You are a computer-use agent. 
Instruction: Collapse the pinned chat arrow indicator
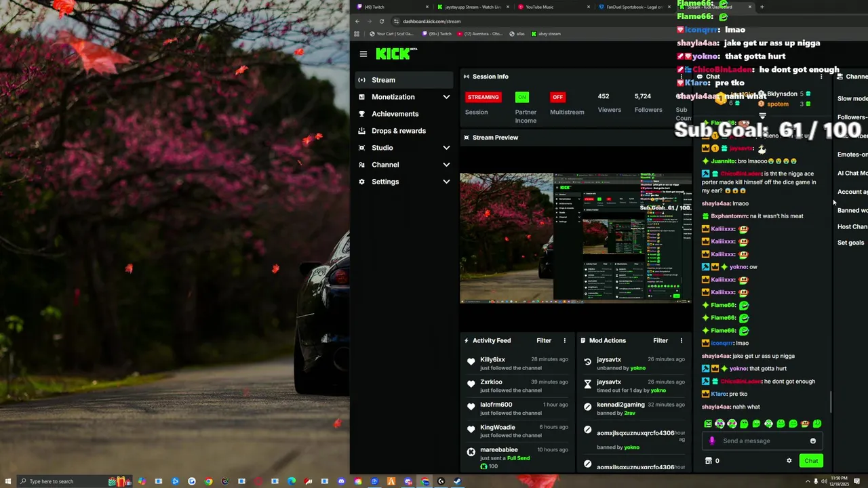(762, 116)
